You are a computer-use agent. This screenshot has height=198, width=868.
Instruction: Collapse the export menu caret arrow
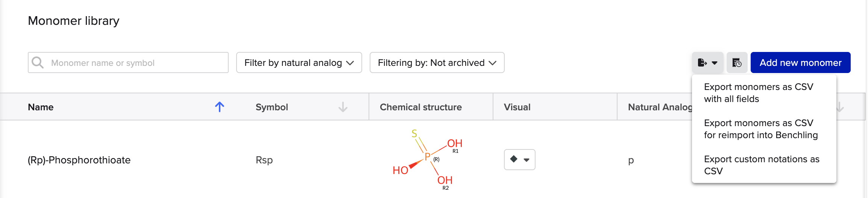715,63
